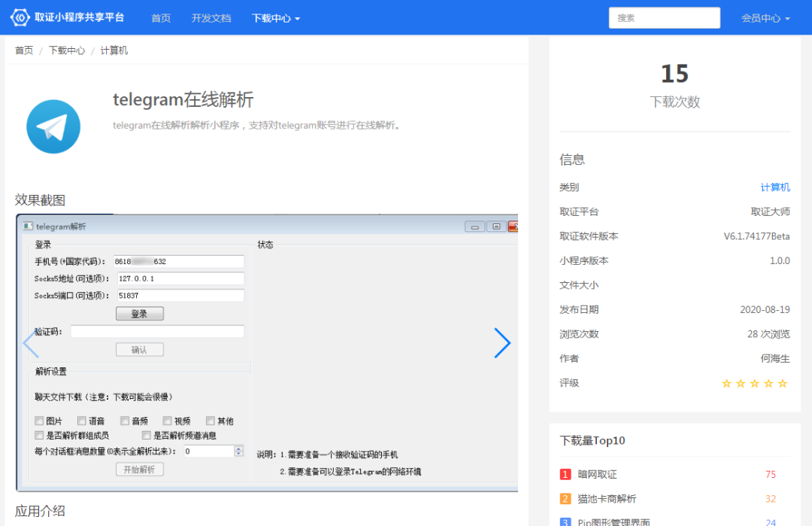Click the Socks5地址 input field
Screen dimensions: 812x526
180,278
